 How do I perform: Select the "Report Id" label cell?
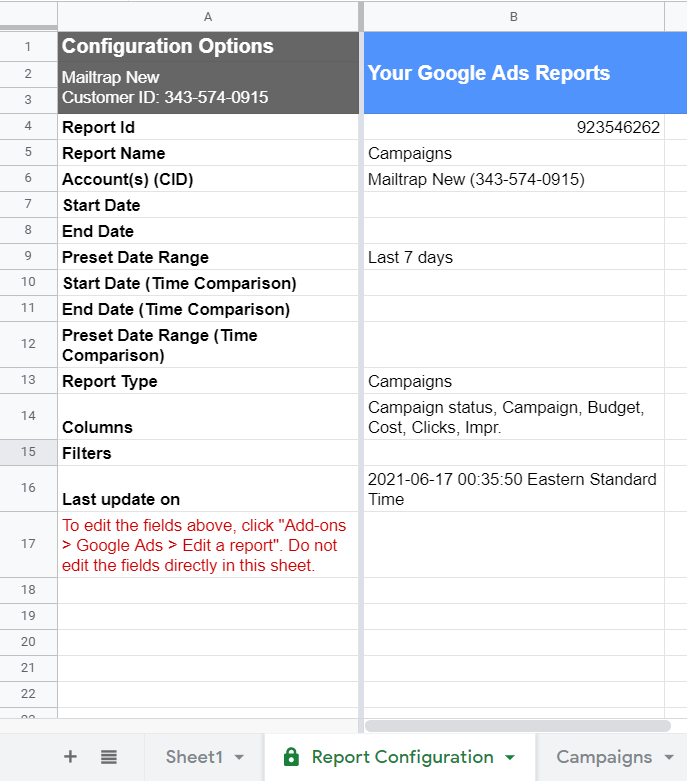(x=208, y=127)
